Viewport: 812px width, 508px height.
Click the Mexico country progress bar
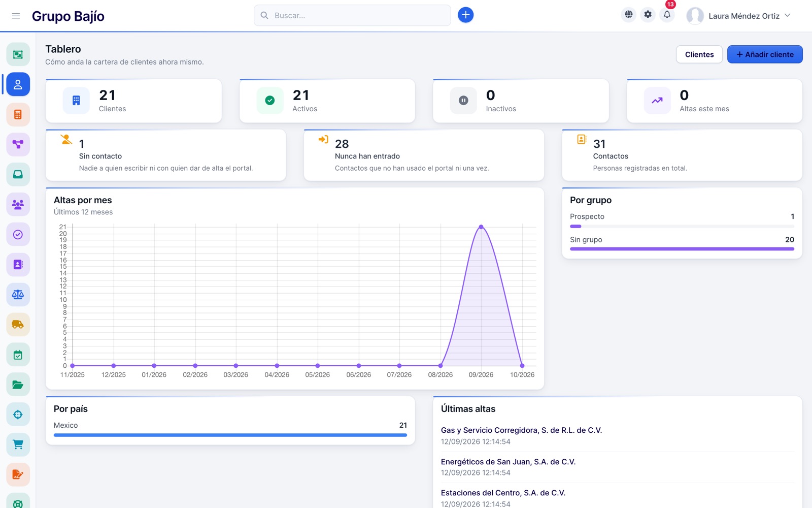point(230,435)
